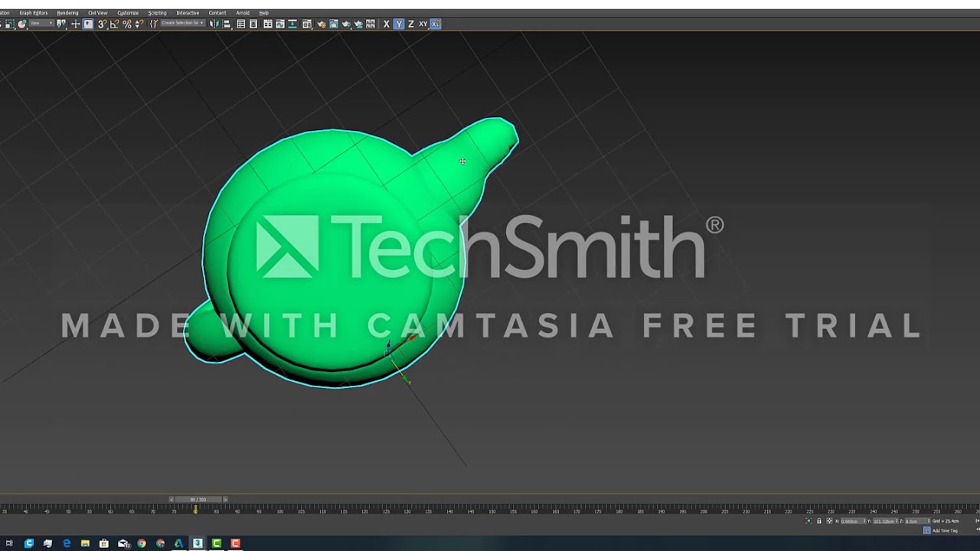Toggle the Selection Lock padlock
Image resolution: width=980 pixels, height=551 pixels.
coord(818,521)
